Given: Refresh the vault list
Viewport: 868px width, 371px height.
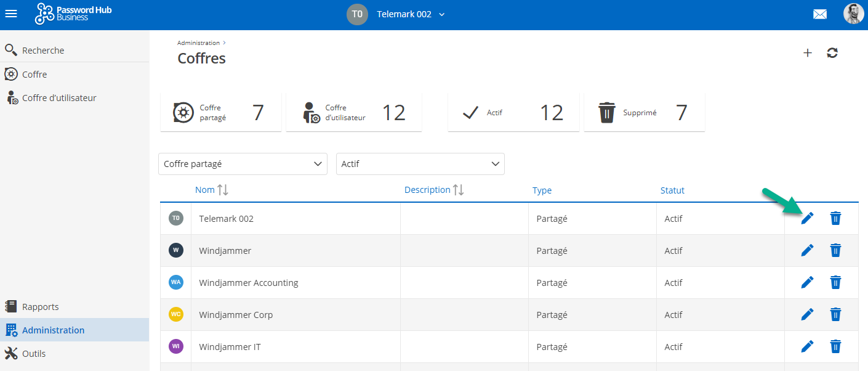Looking at the screenshot, I should click(x=832, y=53).
